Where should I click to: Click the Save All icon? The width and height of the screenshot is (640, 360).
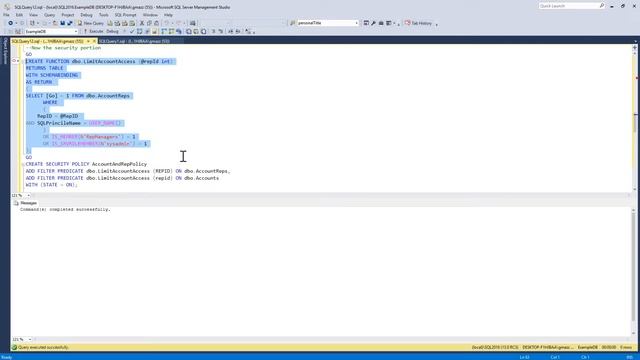(70, 23)
